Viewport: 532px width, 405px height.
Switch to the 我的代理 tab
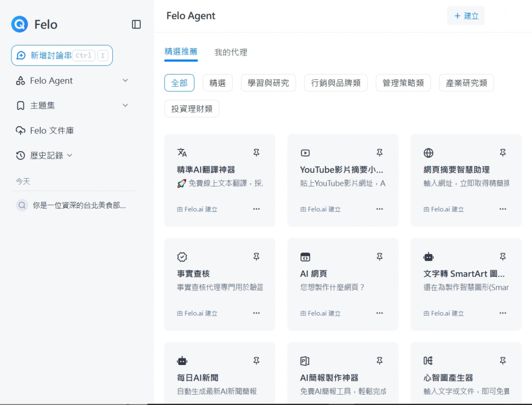tap(231, 52)
